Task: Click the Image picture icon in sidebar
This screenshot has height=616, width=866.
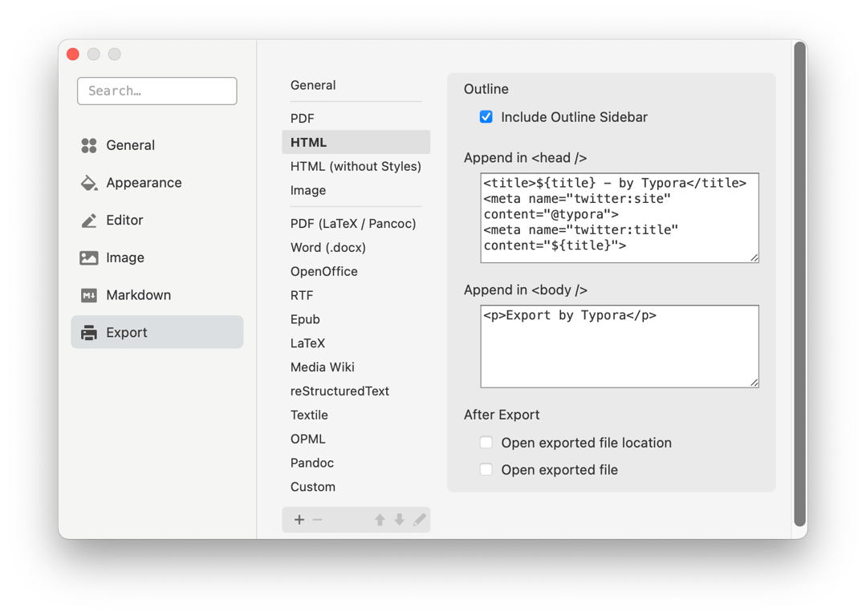Action: click(89, 257)
